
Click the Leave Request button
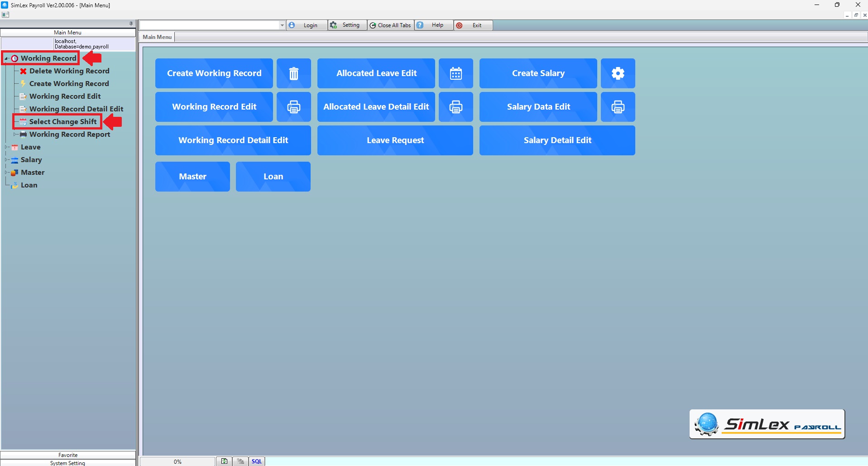point(395,140)
